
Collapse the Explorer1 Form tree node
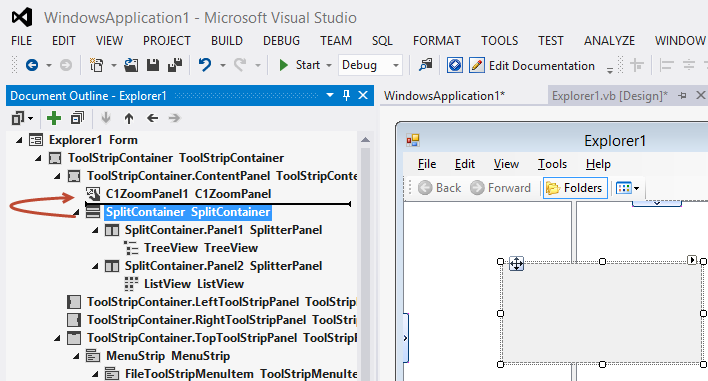(x=19, y=140)
